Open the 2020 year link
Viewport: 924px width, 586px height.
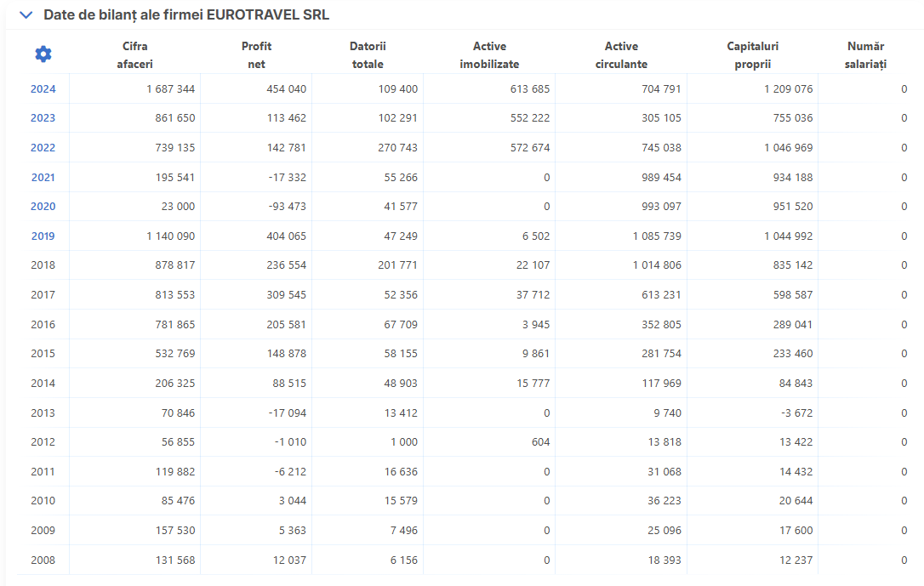[43, 207]
